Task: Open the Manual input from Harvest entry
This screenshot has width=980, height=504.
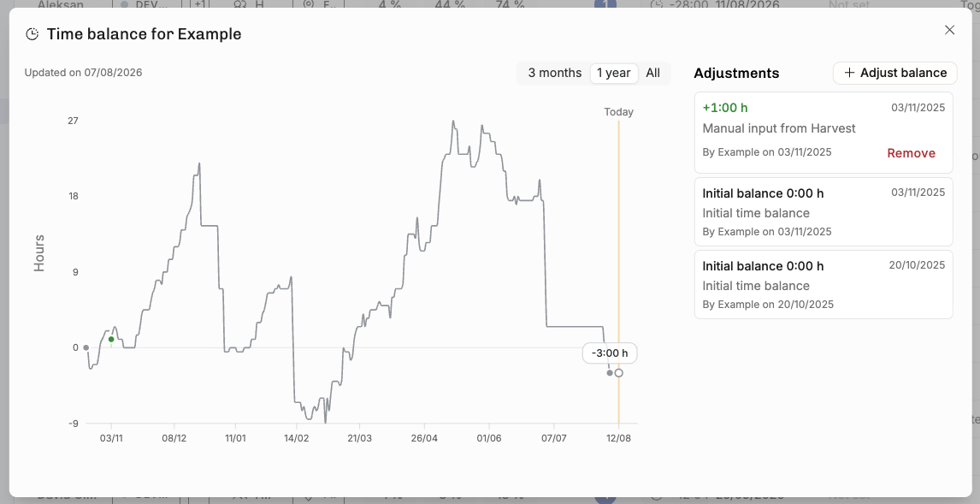Action: [824, 133]
